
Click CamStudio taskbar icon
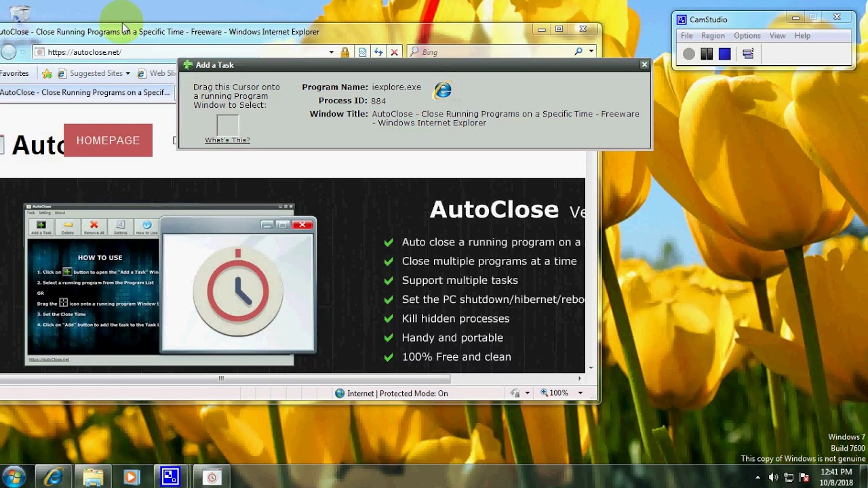click(x=171, y=477)
